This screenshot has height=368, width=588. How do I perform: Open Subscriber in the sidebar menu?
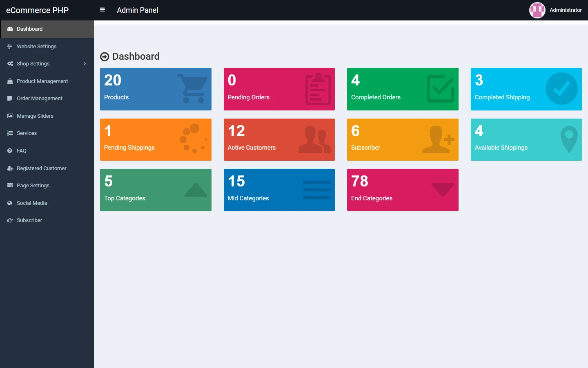(x=47, y=220)
